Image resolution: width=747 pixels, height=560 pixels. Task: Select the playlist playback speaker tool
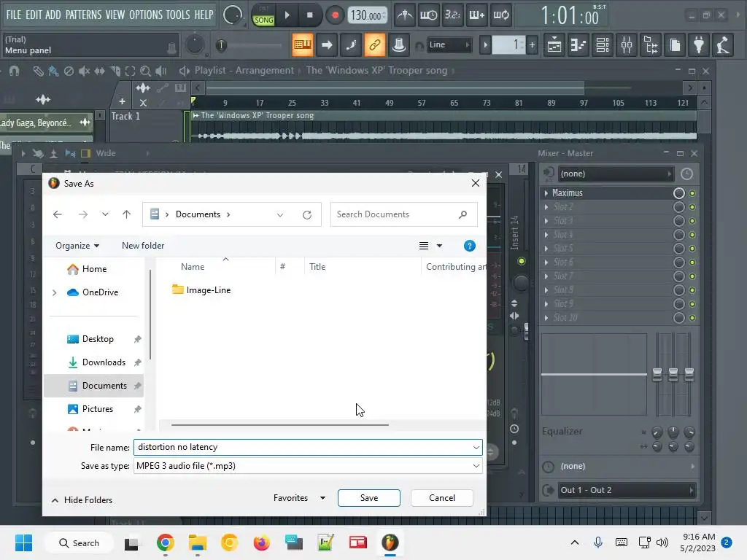[161, 71]
